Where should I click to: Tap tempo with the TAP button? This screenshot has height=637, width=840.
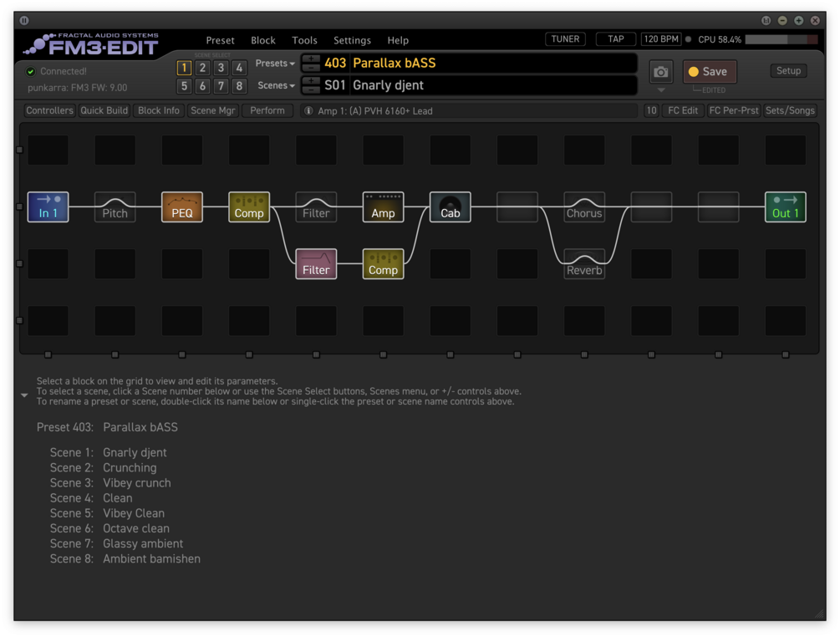(x=615, y=39)
